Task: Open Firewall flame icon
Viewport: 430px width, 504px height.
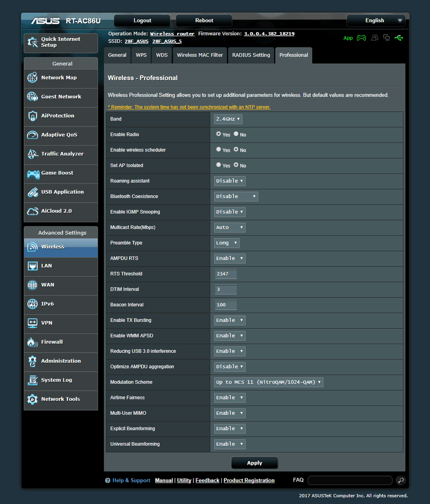Action: [x=33, y=342]
